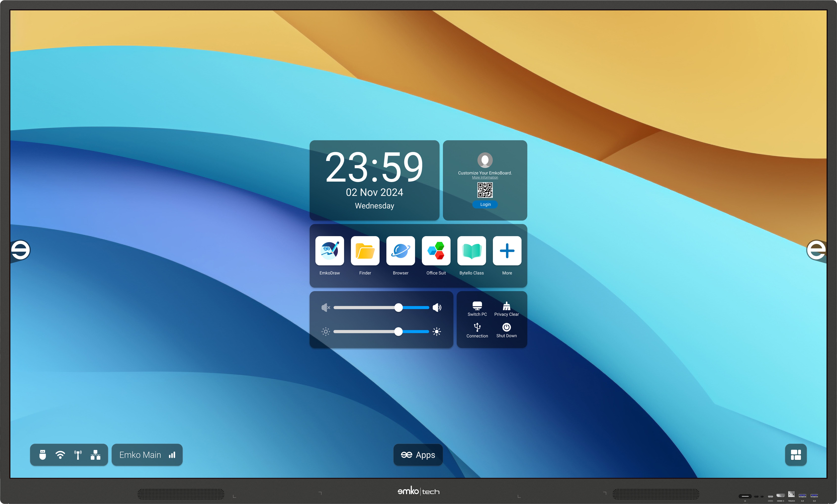The width and height of the screenshot is (837, 504).
Task: Shut Down the board
Action: (x=506, y=330)
